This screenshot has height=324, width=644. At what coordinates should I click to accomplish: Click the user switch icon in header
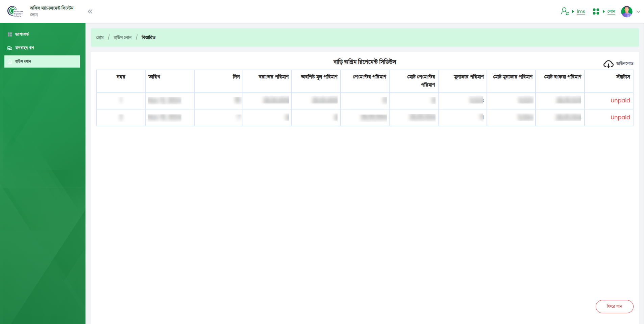tap(565, 11)
